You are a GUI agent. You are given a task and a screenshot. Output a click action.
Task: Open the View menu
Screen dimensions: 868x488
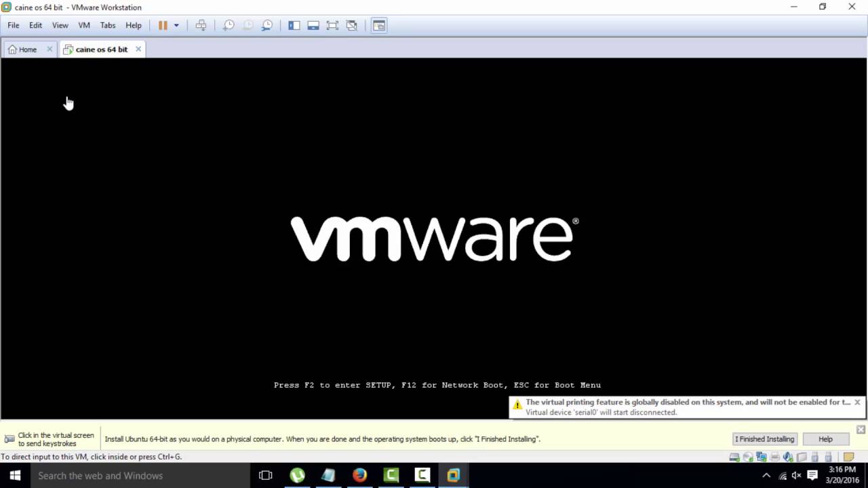[x=60, y=25]
